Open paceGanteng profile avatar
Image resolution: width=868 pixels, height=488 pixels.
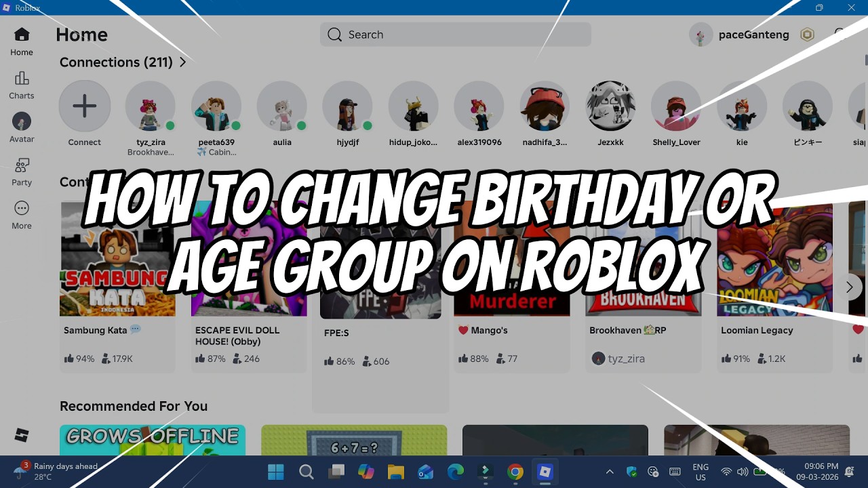[x=701, y=35]
